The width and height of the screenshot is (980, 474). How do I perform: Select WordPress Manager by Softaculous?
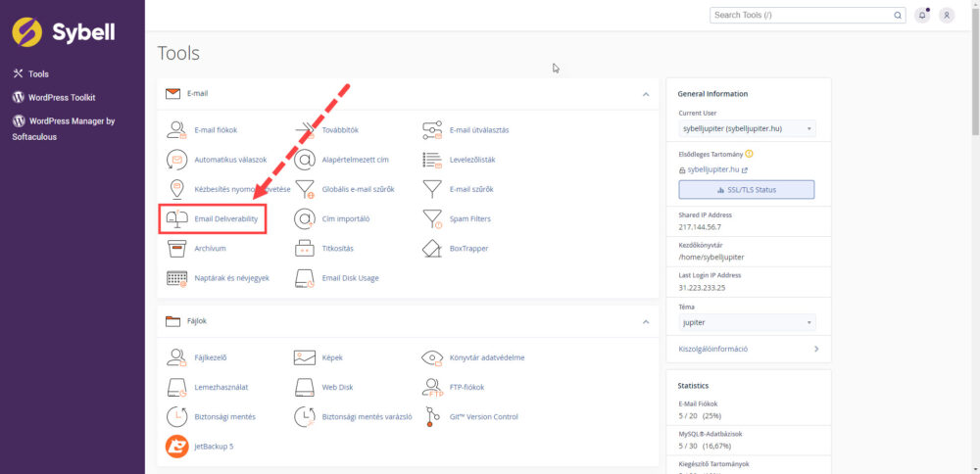(64, 128)
